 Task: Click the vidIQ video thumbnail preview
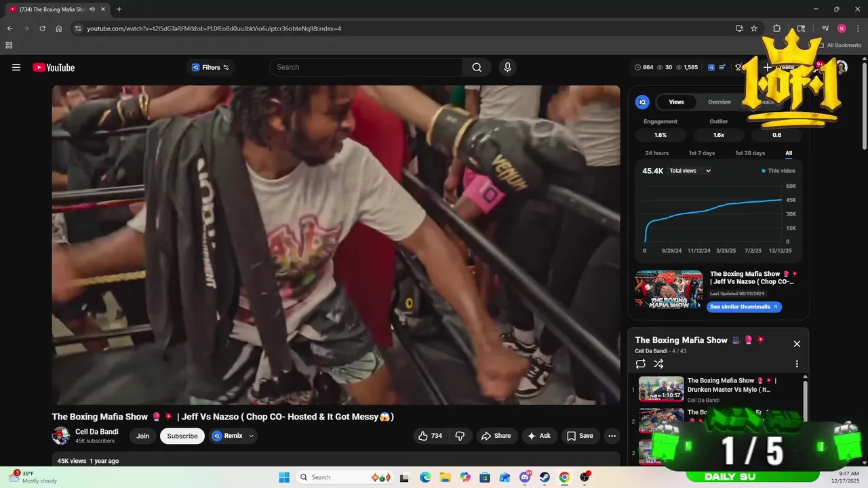click(669, 289)
